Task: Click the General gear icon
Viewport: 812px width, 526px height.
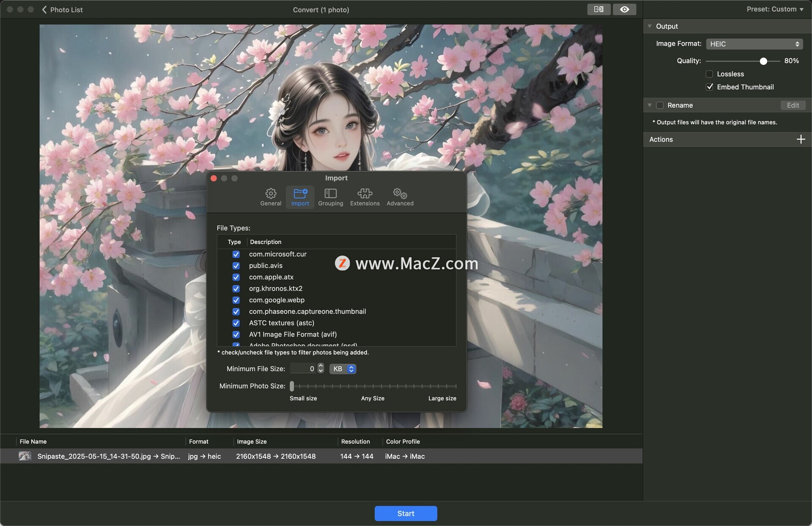Action: [x=271, y=193]
